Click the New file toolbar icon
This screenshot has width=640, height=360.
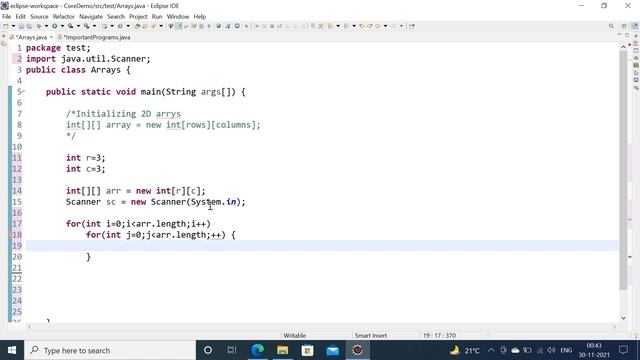(x=6, y=26)
